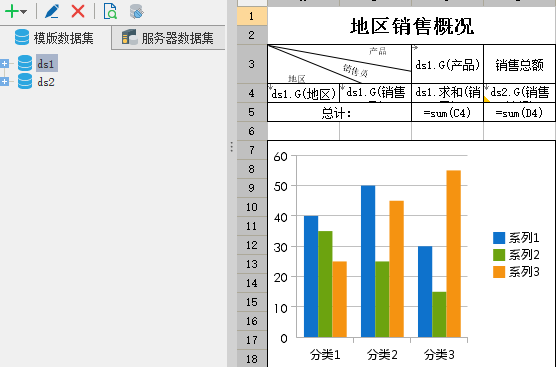
Task: Switch to the 模版数据集 tab
Action: coord(55,38)
